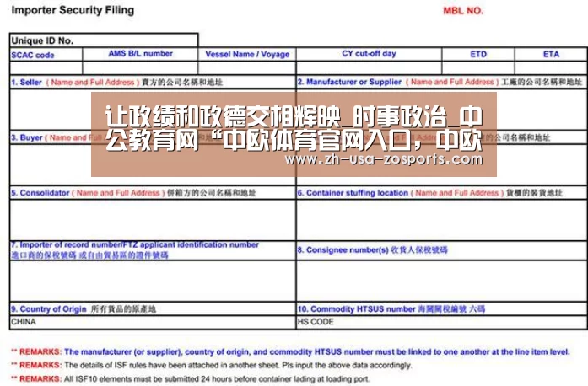Click the "8. Consignee number(s)" label

(x=343, y=250)
